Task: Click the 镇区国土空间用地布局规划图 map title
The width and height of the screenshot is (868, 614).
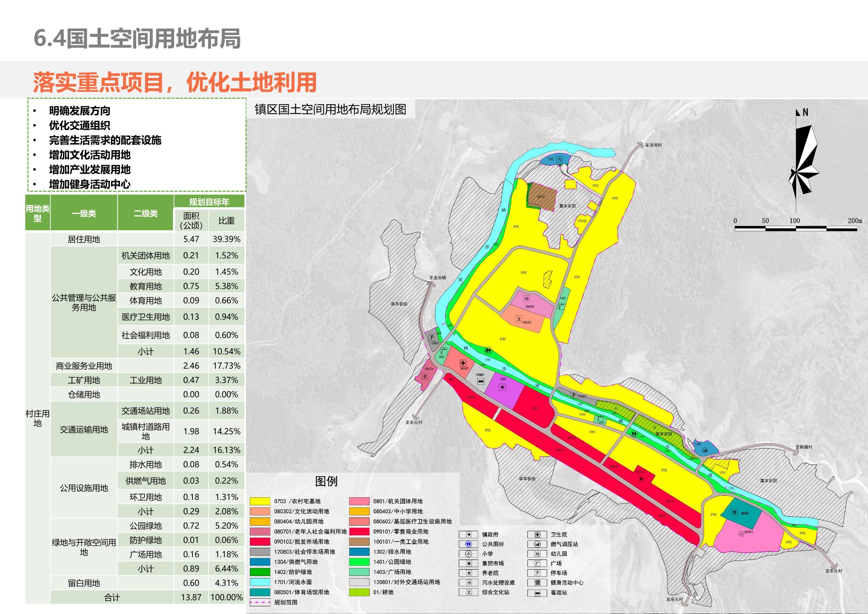Action: (330, 109)
